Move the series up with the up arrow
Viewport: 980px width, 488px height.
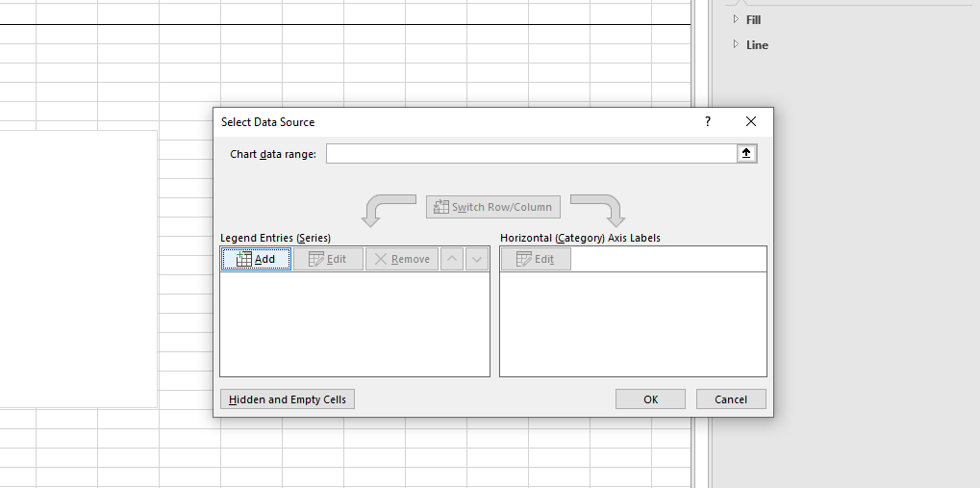[452, 259]
